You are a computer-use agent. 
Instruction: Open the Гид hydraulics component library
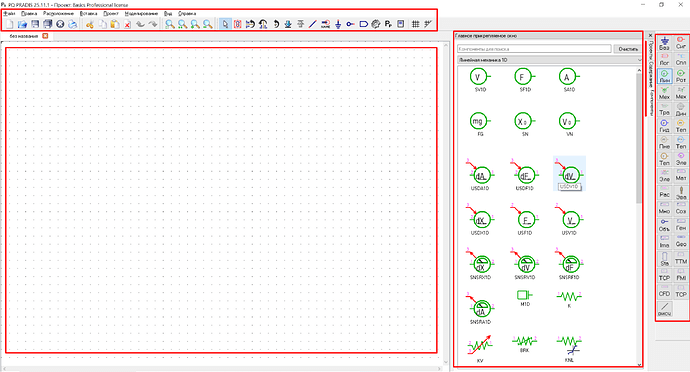pos(664,126)
